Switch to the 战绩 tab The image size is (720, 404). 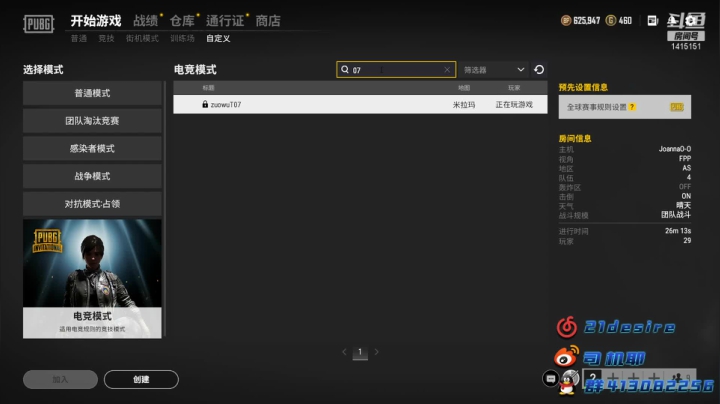coord(146,21)
